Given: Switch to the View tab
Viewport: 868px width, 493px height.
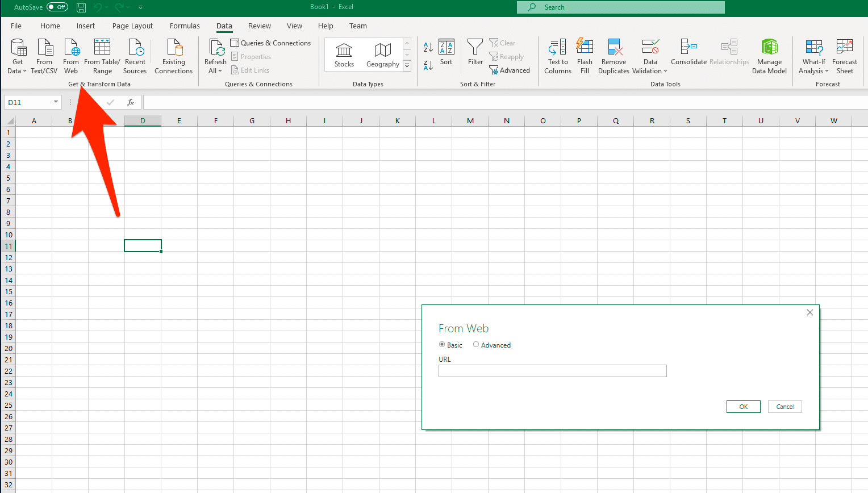Looking at the screenshot, I should click(294, 26).
